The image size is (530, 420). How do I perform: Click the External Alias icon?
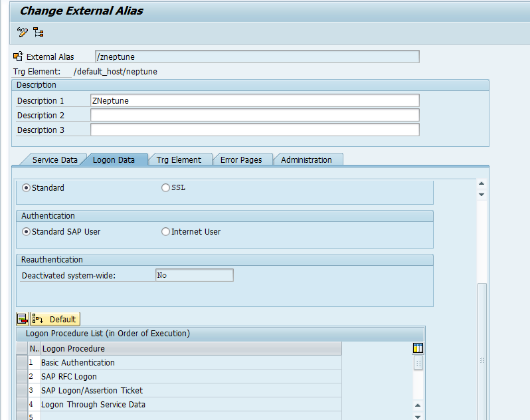tap(18, 56)
